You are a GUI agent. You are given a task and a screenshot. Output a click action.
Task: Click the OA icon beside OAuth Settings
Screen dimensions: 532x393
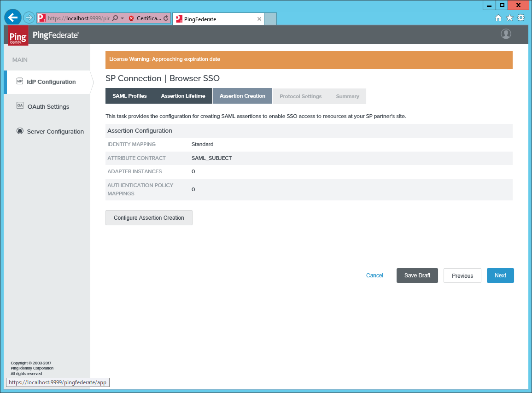pos(20,106)
